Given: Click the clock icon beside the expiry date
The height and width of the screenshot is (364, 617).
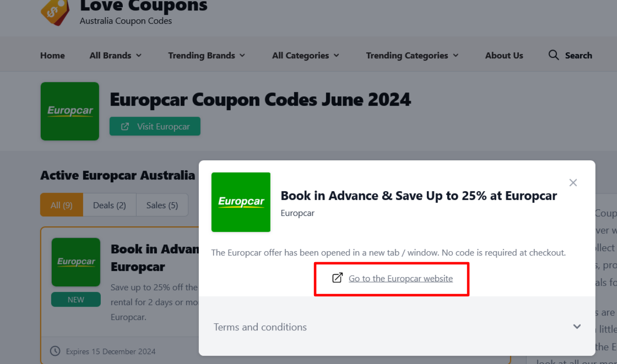Looking at the screenshot, I should click(56, 351).
